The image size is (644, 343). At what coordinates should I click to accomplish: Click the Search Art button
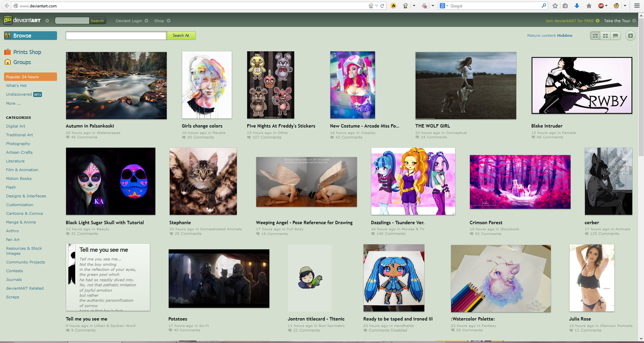(181, 36)
